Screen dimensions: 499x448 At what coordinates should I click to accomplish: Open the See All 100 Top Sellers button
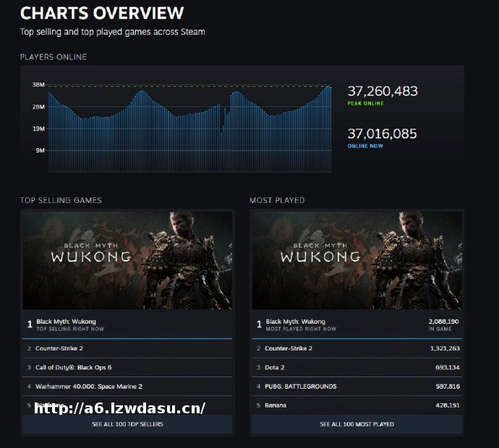click(127, 424)
